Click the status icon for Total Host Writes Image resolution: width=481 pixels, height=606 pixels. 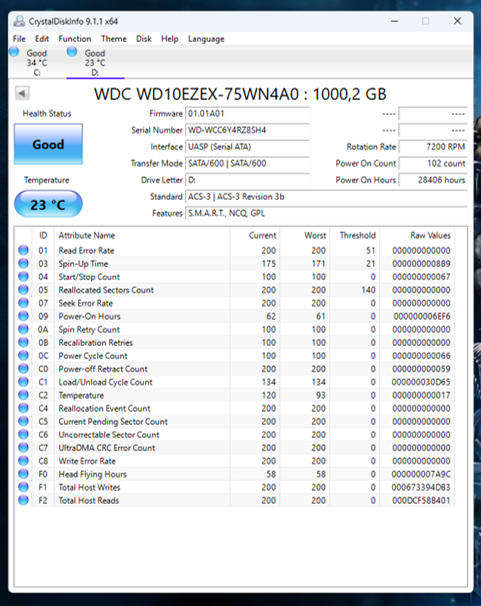click(23, 487)
